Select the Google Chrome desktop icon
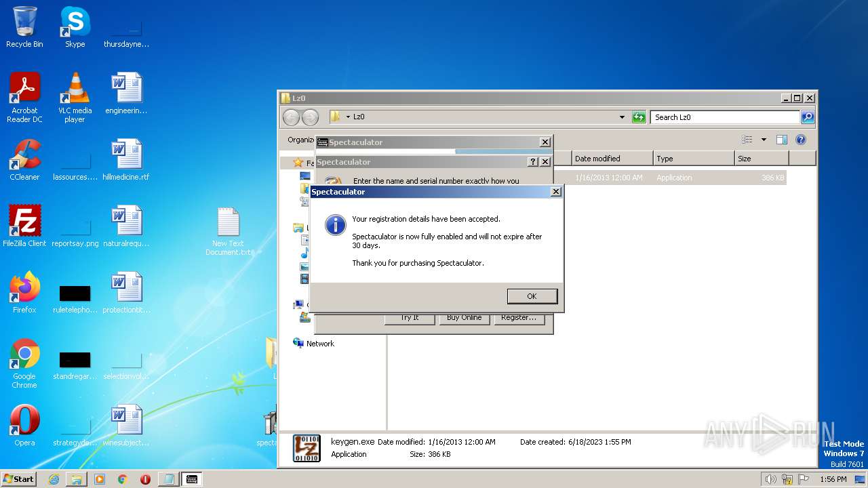This screenshot has height=488, width=868. click(x=24, y=363)
